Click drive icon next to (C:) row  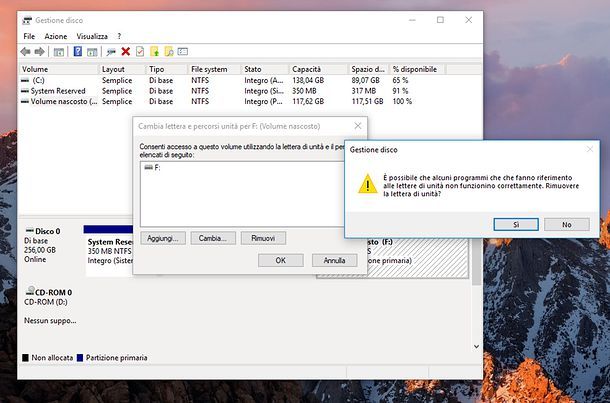pos(25,81)
